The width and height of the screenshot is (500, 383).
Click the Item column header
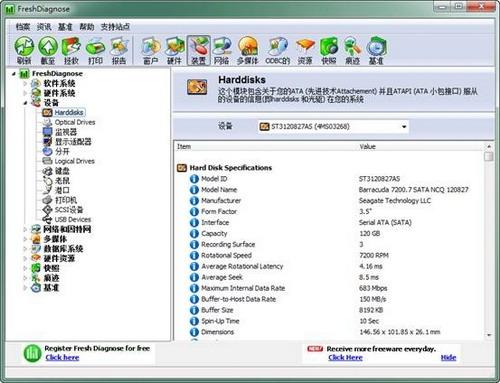point(265,147)
